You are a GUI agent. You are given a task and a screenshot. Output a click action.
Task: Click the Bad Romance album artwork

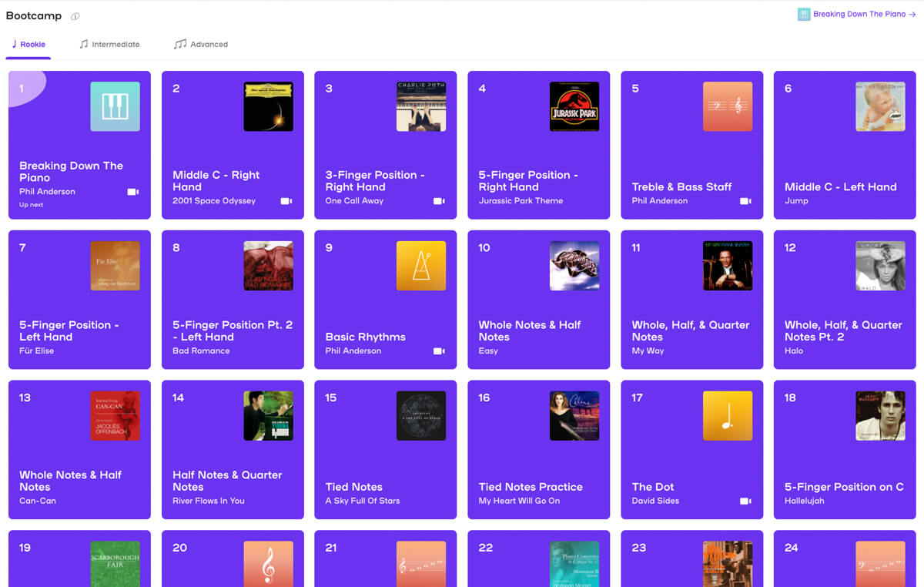click(268, 266)
